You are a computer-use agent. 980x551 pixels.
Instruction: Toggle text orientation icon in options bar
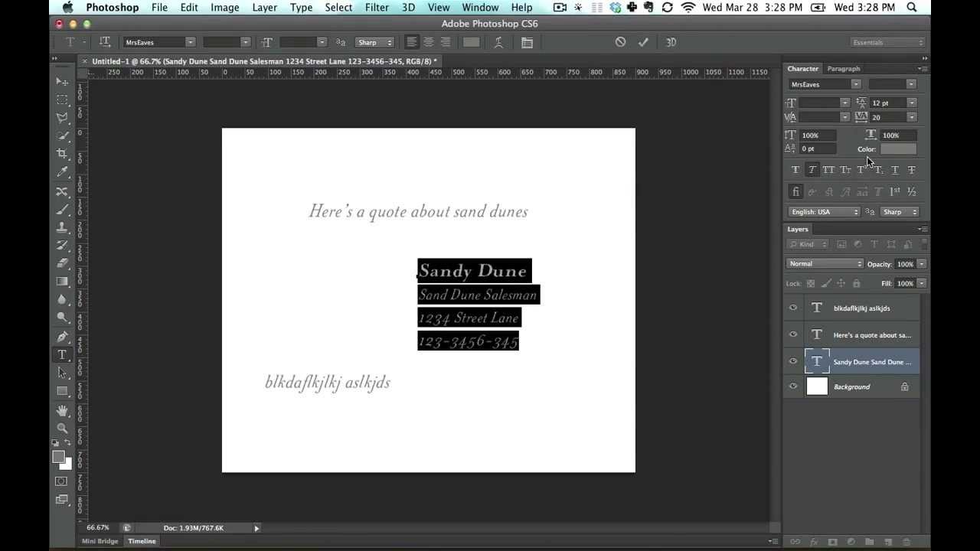pos(105,42)
